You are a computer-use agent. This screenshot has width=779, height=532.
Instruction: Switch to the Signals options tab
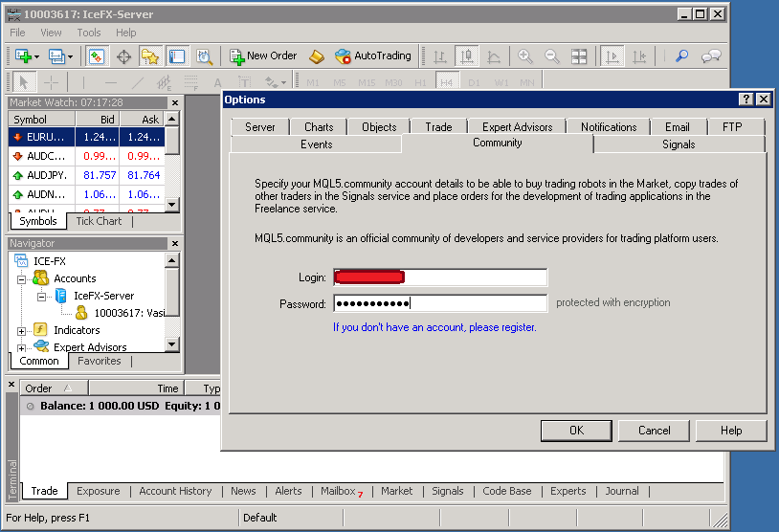pyautogui.click(x=679, y=144)
